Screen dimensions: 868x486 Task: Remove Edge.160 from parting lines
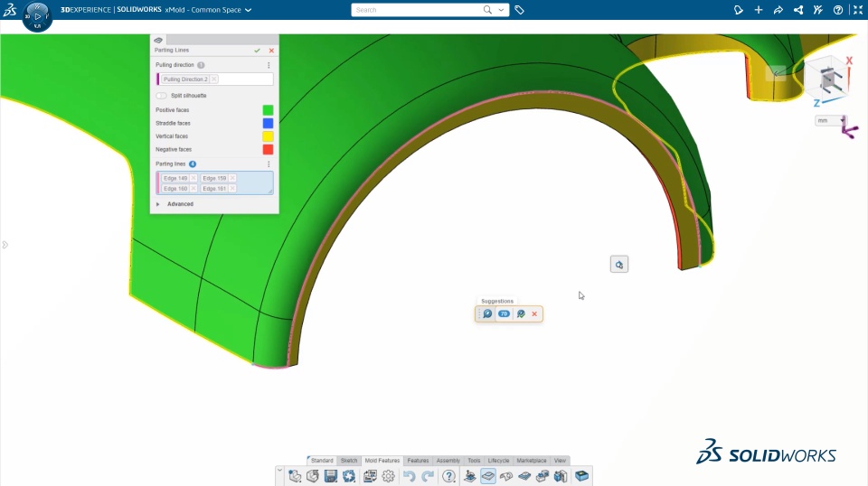pos(193,189)
